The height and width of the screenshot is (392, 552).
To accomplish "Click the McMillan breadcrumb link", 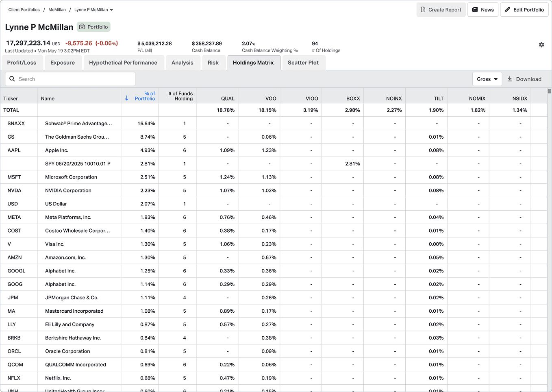I will coord(57,9).
